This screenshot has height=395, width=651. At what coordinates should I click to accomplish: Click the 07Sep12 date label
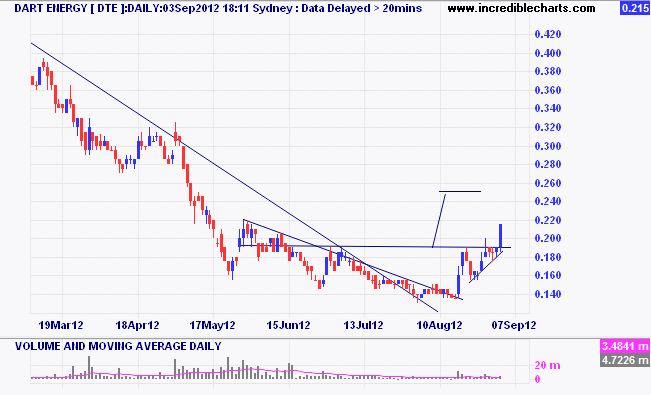(514, 325)
